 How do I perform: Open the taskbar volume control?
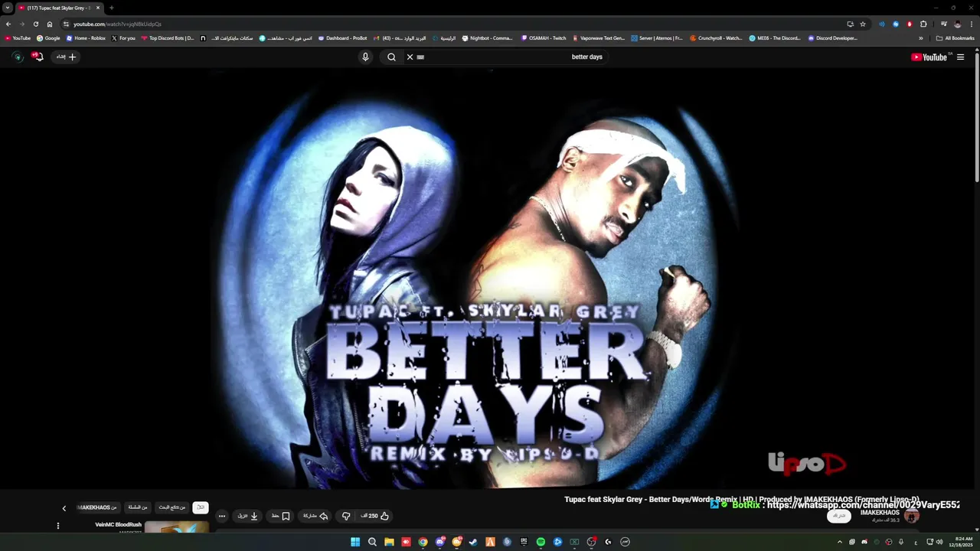(x=939, y=542)
